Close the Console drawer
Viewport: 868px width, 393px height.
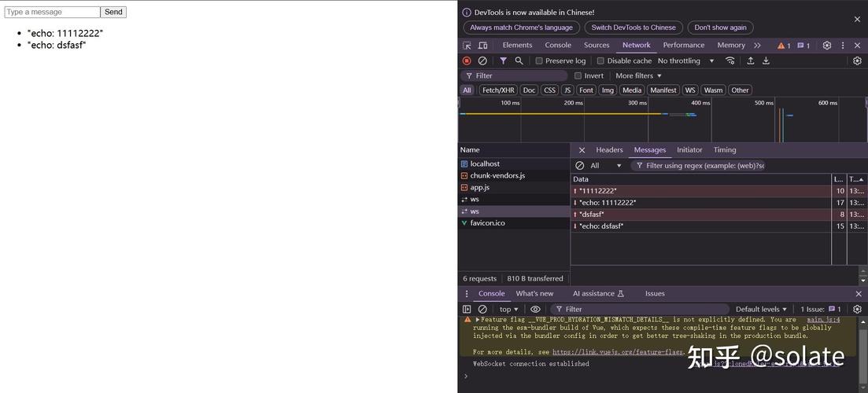coord(859,293)
